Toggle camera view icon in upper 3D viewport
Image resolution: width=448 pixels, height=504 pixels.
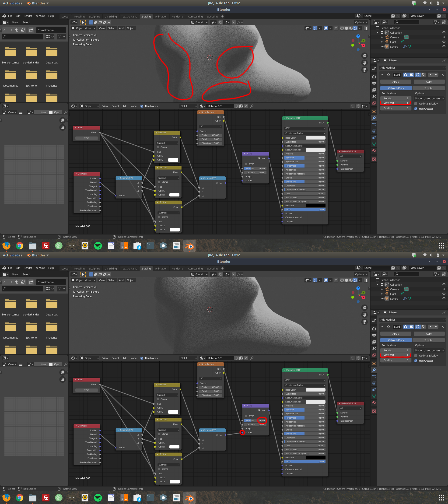[364, 70]
